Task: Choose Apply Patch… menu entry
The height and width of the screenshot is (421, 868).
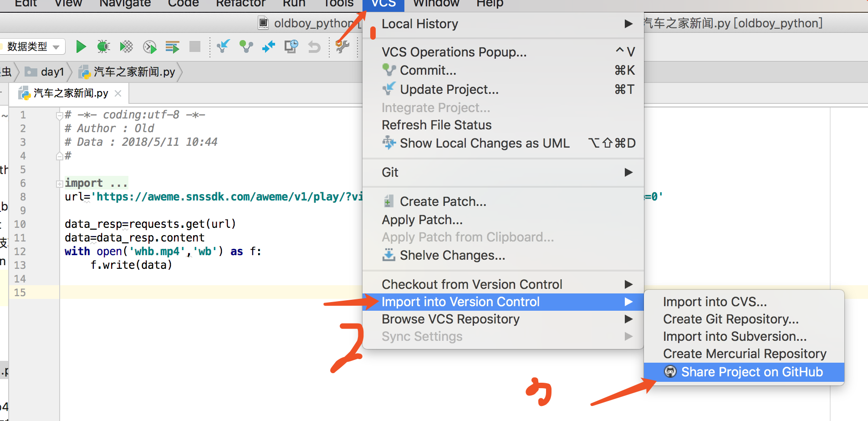Action: 503,220
